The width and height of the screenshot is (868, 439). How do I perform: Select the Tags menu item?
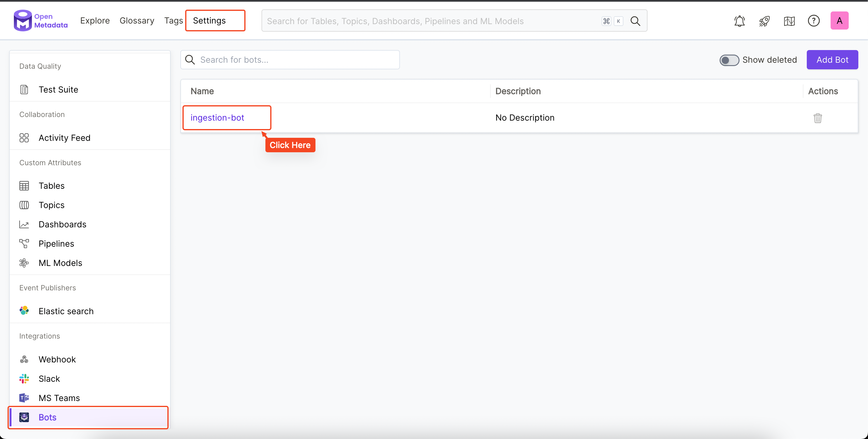point(173,20)
